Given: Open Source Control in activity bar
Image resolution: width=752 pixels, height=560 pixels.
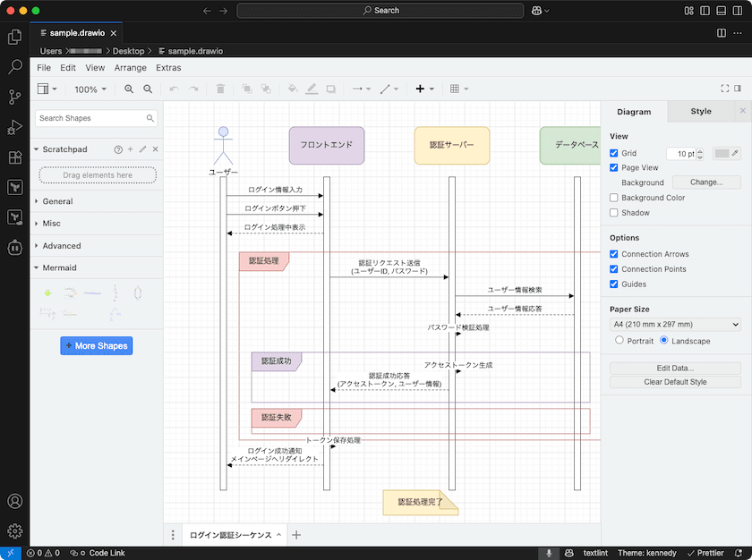Looking at the screenshot, I should coord(15,98).
